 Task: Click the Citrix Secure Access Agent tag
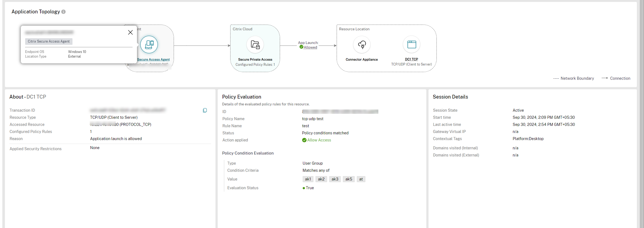(49, 42)
